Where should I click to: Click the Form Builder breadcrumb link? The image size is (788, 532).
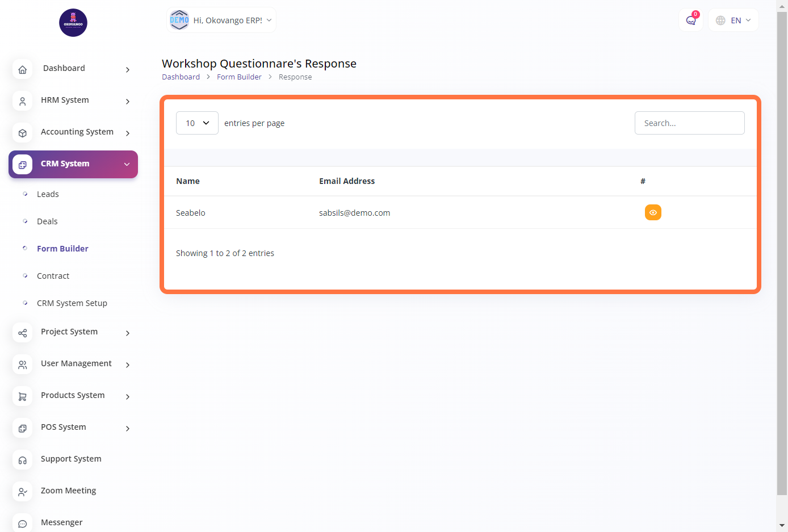pyautogui.click(x=239, y=77)
